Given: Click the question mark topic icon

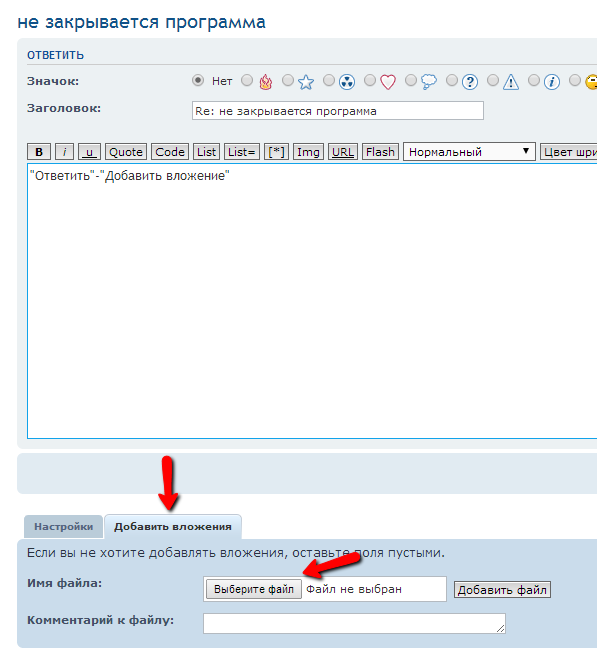Looking at the screenshot, I should pos(470,82).
